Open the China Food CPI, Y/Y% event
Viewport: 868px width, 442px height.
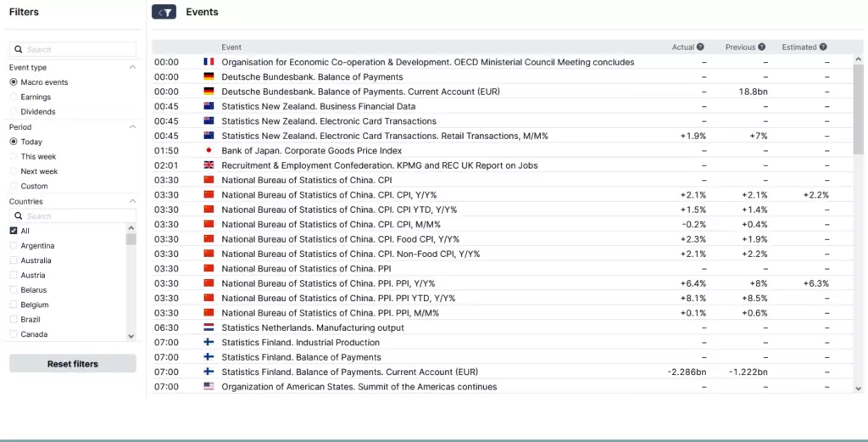click(x=341, y=238)
